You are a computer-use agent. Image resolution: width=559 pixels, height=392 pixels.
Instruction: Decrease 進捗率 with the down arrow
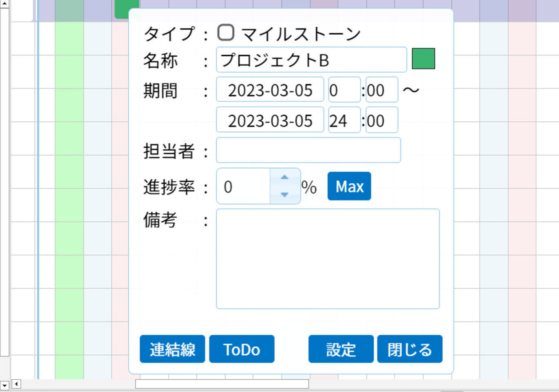click(x=285, y=195)
